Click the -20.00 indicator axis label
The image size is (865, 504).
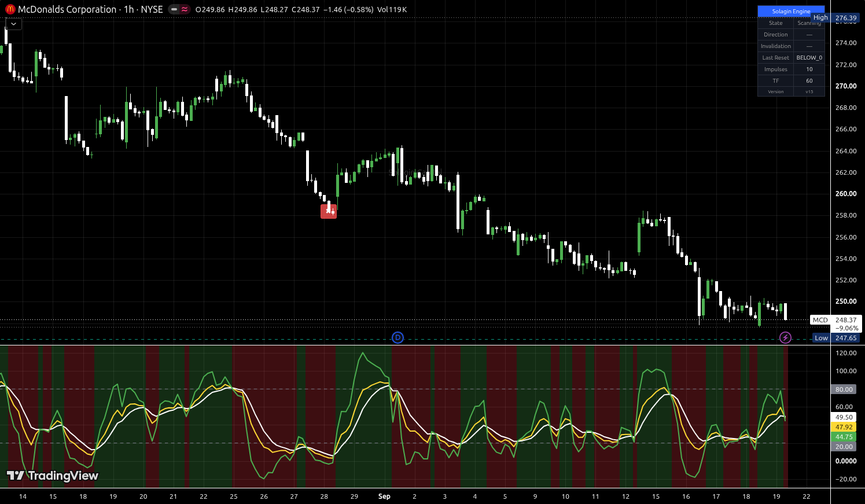846,479
